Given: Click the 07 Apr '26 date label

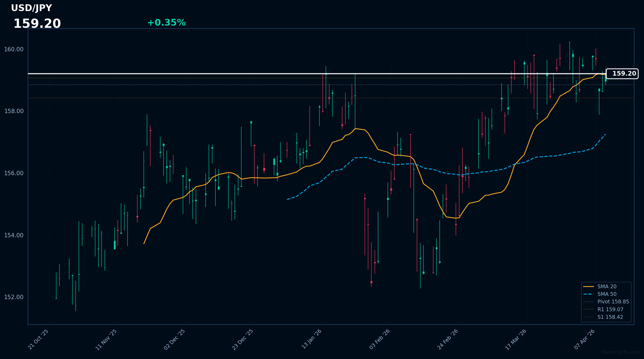Looking at the screenshot, I should 585,339.
